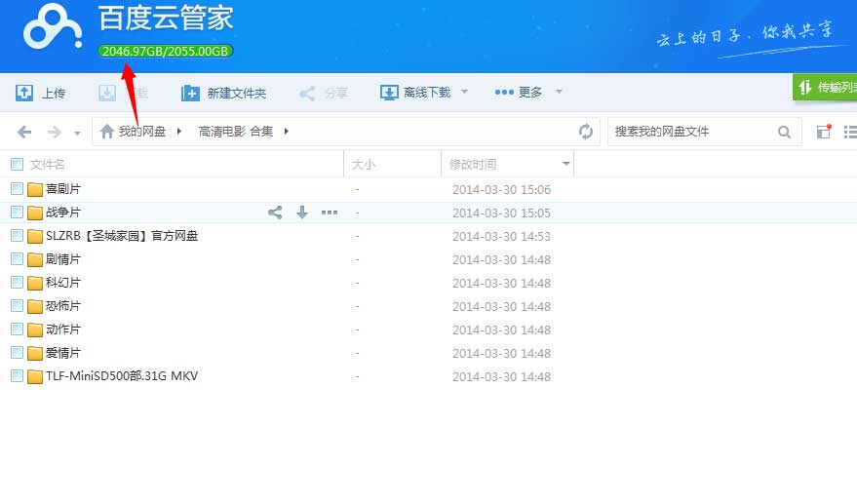Open the 喜剧片 folder name
This screenshot has width=857, height=504.
click(63, 189)
